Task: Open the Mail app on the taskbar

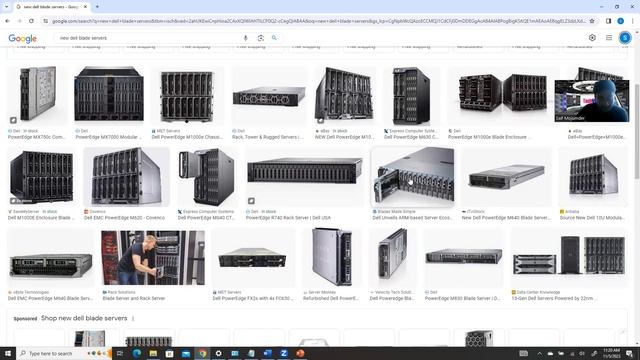Action: (x=186, y=353)
